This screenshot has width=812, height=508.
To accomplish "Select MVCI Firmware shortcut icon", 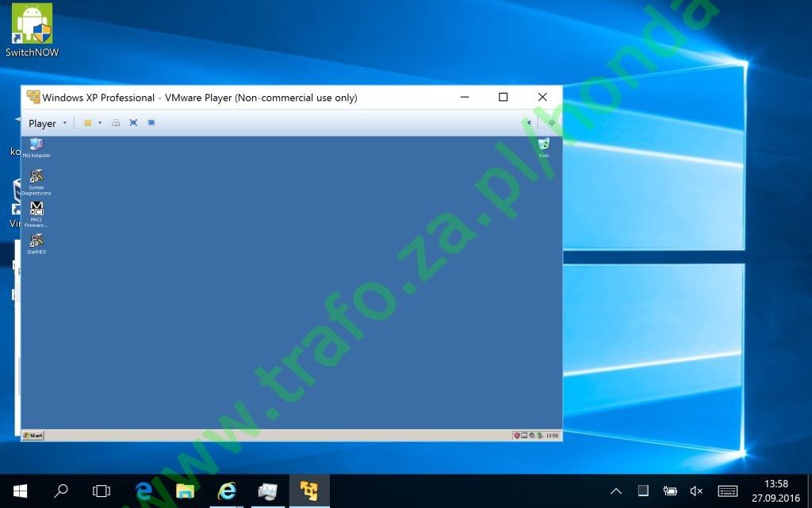I will (36, 214).
